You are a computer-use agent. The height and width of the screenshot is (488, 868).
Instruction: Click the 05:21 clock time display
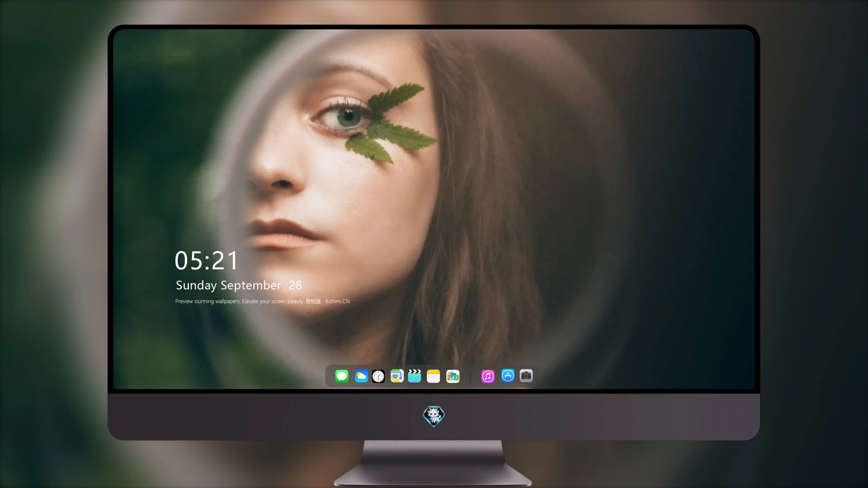pos(206,261)
